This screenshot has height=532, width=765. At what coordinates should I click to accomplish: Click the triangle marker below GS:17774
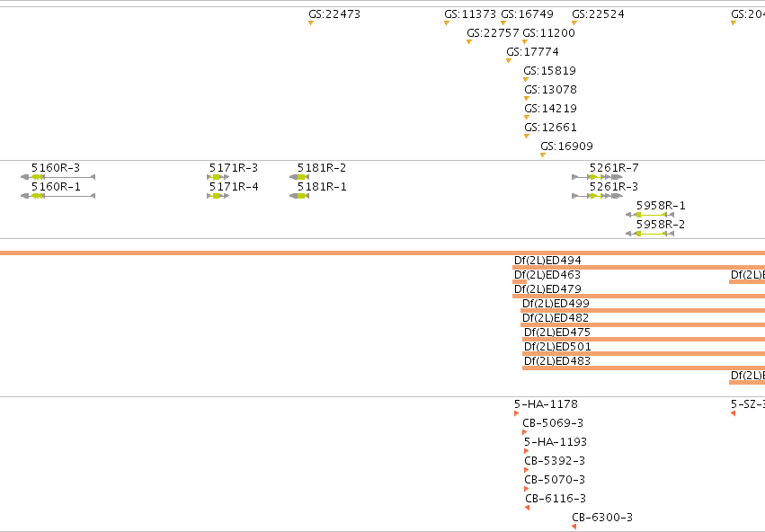click(x=509, y=60)
